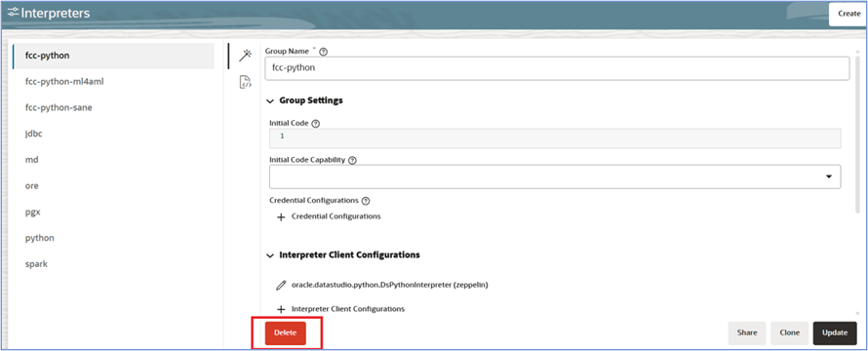The image size is (868, 351).
Task: Open Credential Configurations help icon
Action: coord(365,201)
